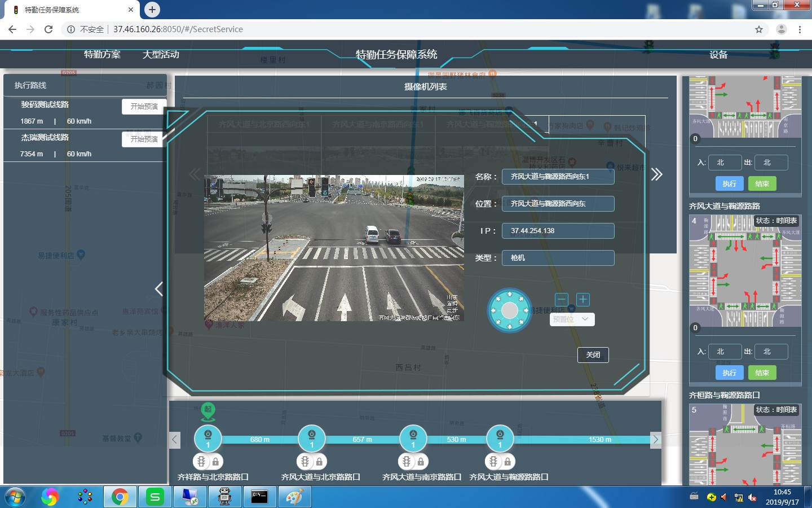Viewport: 812px width, 508px height.
Task: Click the 关闭 button in the camera dialog
Action: (x=593, y=355)
